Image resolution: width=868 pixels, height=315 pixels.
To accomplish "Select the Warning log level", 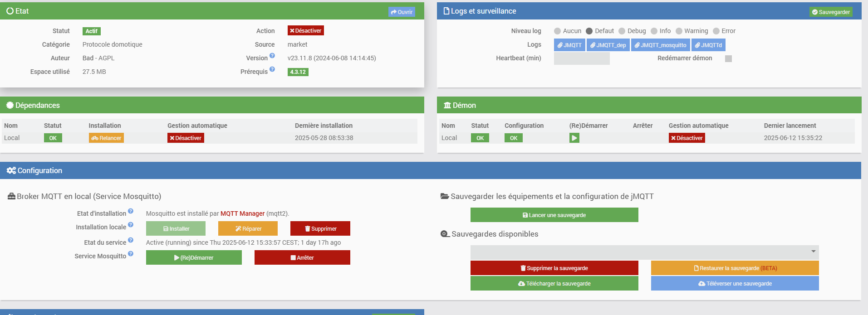I will tap(679, 31).
